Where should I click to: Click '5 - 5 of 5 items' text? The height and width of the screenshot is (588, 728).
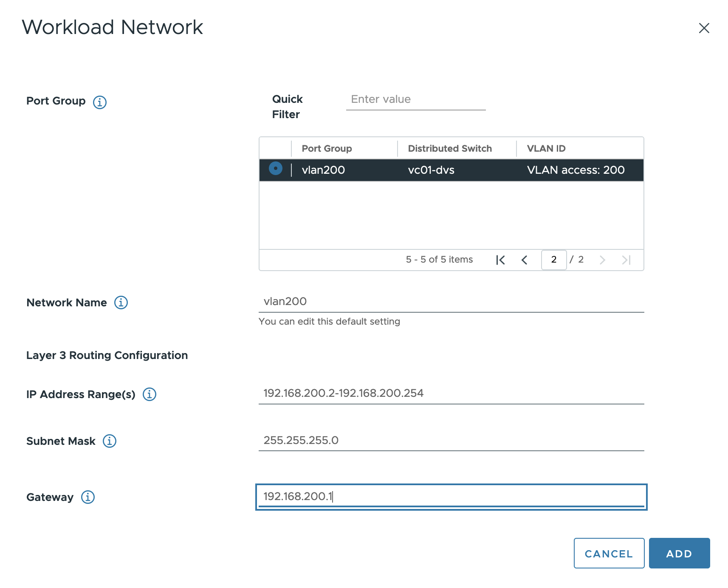click(439, 260)
